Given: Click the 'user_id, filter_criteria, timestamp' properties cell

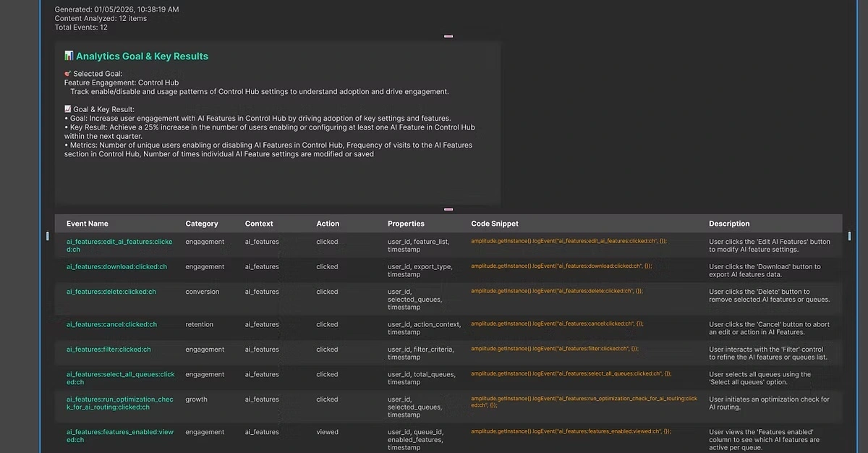Looking at the screenshot, I should [x=421, y=353].
